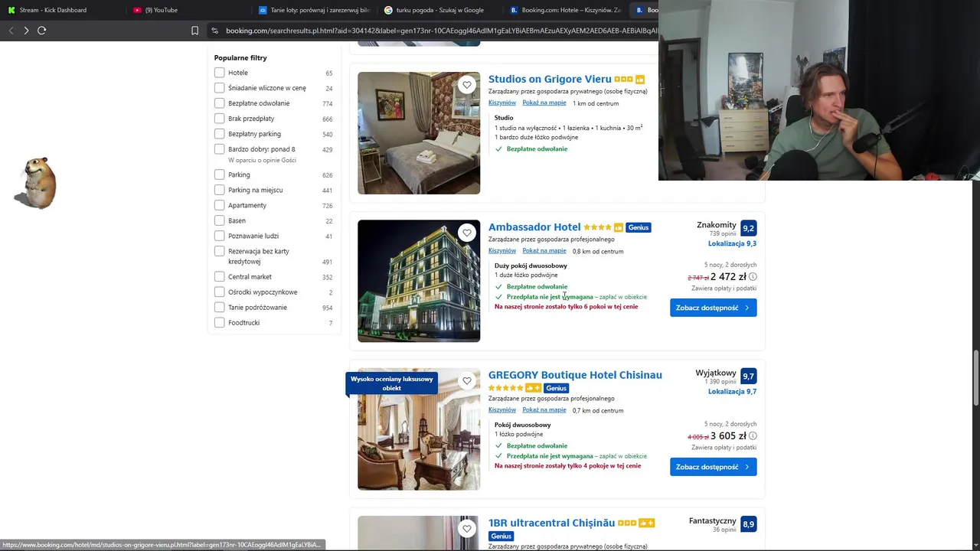This screenshot has height=551, width=980.
Task: Enable Tanie podróżowanie filter
Action: coord(220,308)
